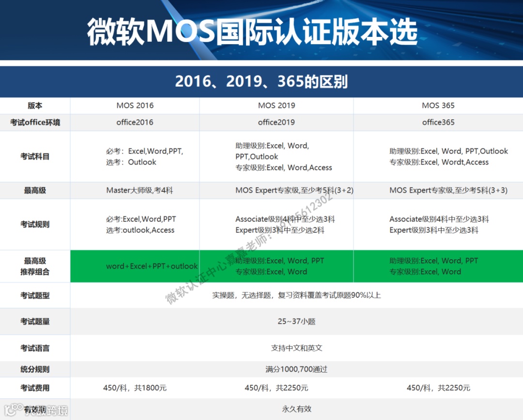
Task: Click '助理级别:Excel, Word, PPT' in green MOS 2019 cell
Action: click(x=279, y=261)
